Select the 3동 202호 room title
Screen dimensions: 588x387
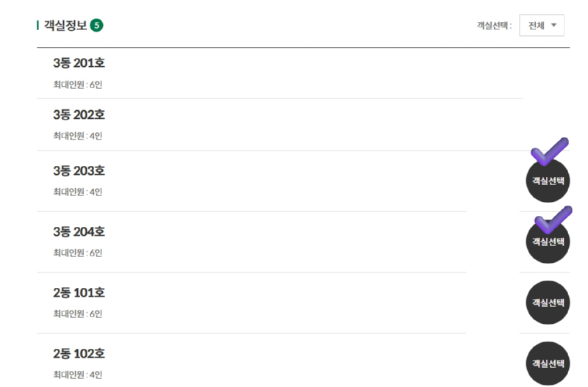click(79, 115)
